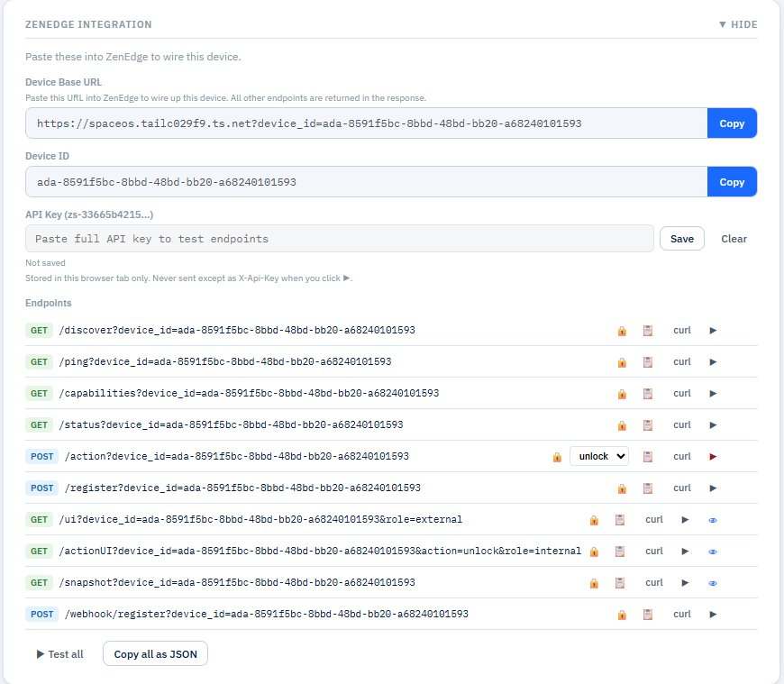Copy the /ping endpoint via clipboard icon
784x684 pixels.
click(648, 362)
